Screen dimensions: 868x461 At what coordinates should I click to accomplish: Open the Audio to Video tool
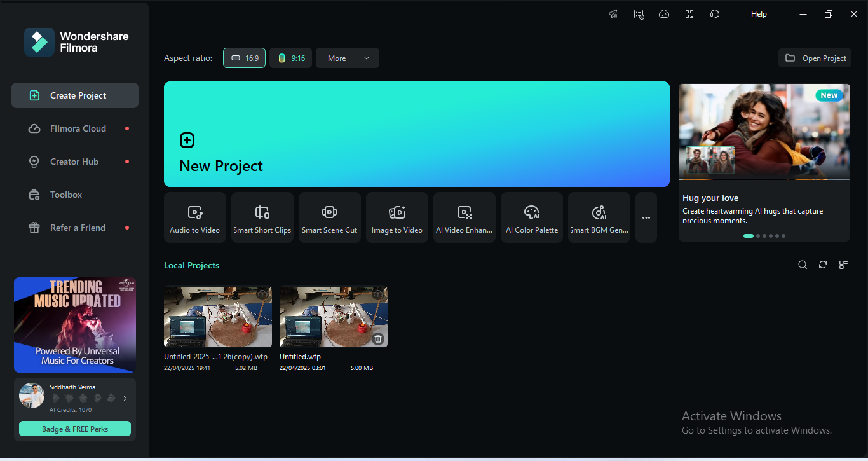[x=195, y=217]
